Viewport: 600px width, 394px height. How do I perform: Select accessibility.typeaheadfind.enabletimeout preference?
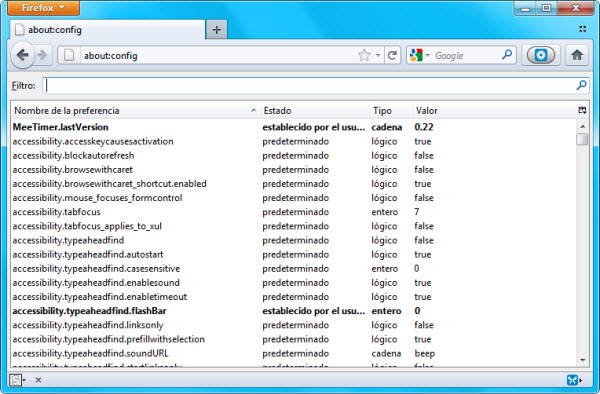[x=293, y=297]
